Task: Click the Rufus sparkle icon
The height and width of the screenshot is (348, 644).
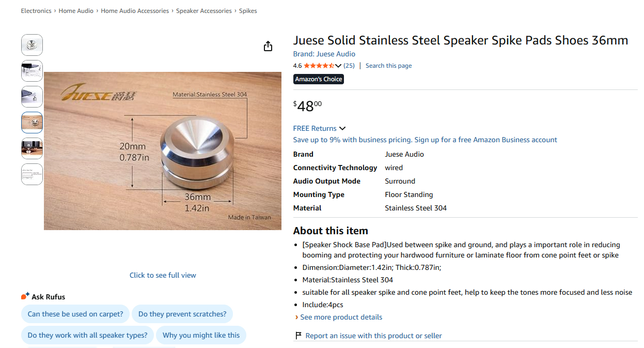Action: (25, 296)
